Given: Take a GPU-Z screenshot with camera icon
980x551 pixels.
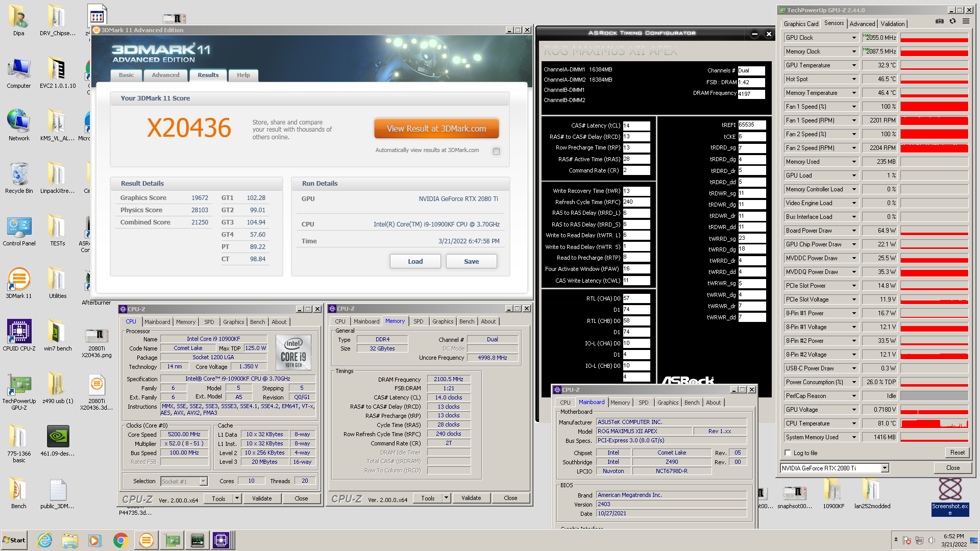Looking at the screenshot, I should pos(939,21).
